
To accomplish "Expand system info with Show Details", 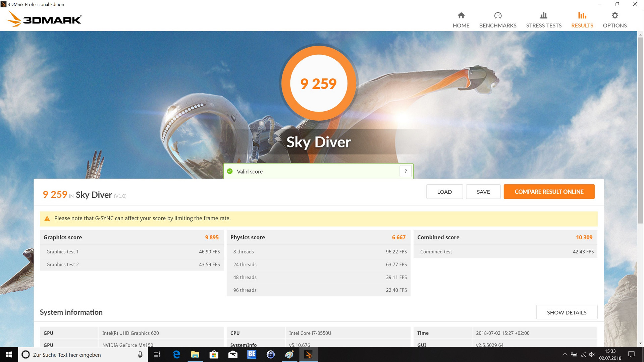I will click(x=566, y=312).
